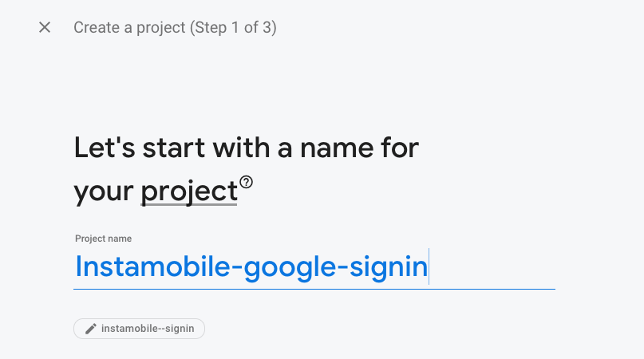Click the "Project name" field label
Image resolution: width=644 pixels, height=359 pixels.
(x=103, y=239)
